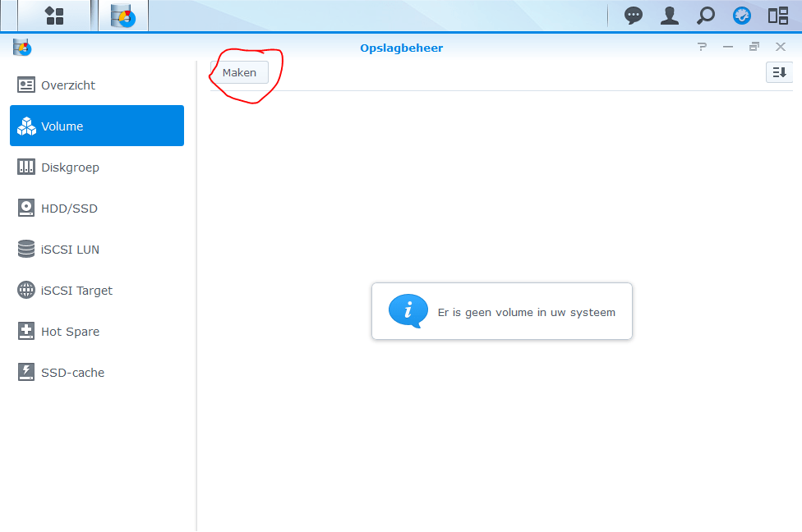Click the magnifier search icon
The image size is (802, 532).
click(706, 15)
